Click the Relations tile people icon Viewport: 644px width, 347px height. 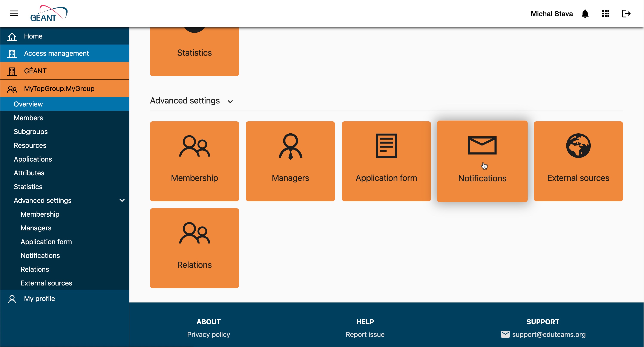[x=195, y=233]
